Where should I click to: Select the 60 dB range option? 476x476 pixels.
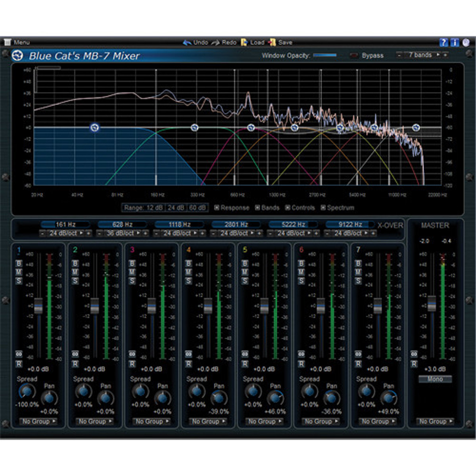coord(197,207)
